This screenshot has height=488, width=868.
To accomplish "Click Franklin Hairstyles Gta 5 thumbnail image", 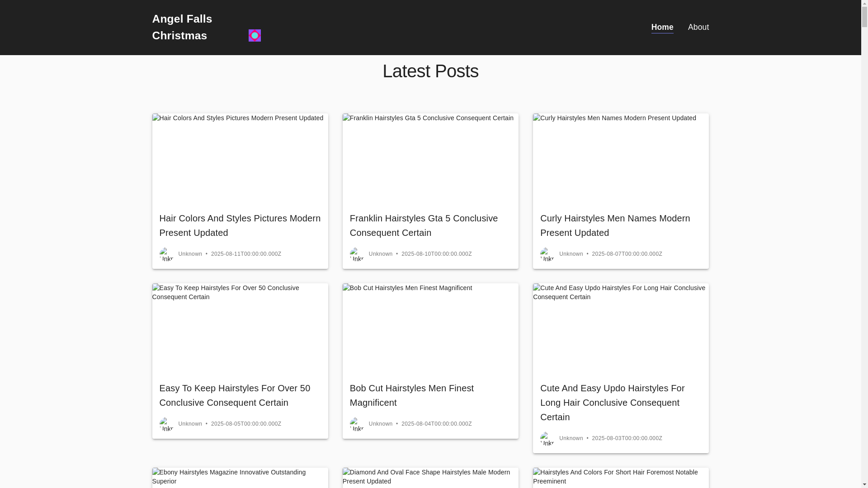I will coord(430,159).
